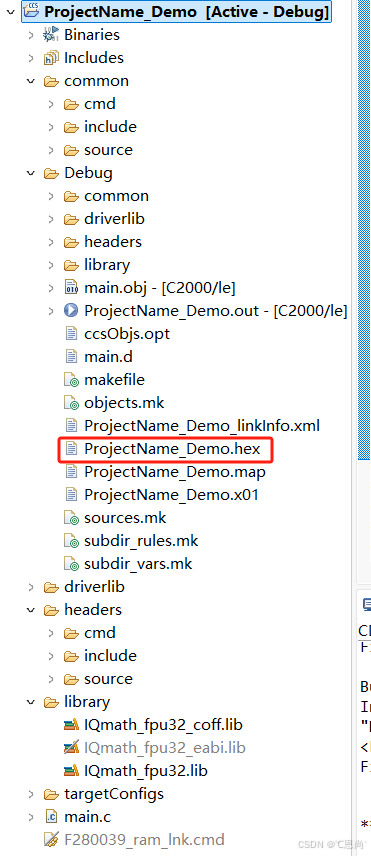Screen dimensions: 371x856
Task: Collapse the ProjectName_Demo project root
Action: pyautogui.click(x=11, y=11)
